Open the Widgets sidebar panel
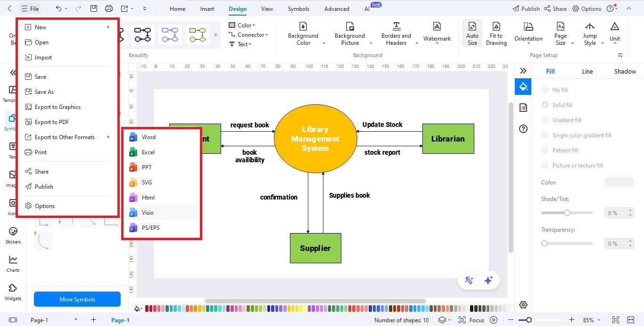This screenshot has height=326, width=644. [13, 292]
